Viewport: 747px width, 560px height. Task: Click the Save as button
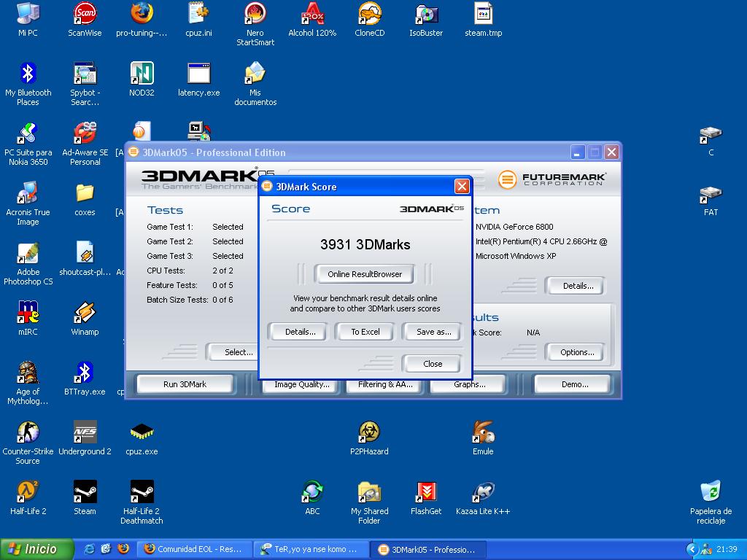(x=433, y=332)
